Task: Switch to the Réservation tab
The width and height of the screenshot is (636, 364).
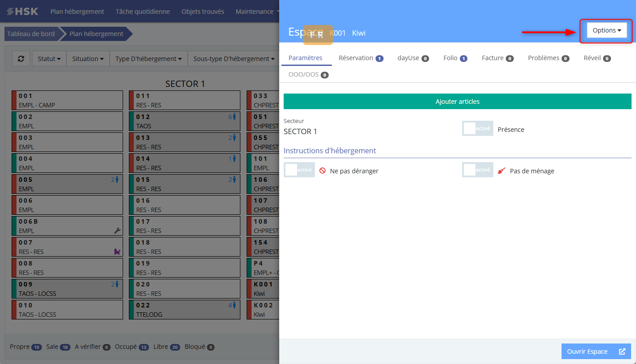Action: click(360, 58)
